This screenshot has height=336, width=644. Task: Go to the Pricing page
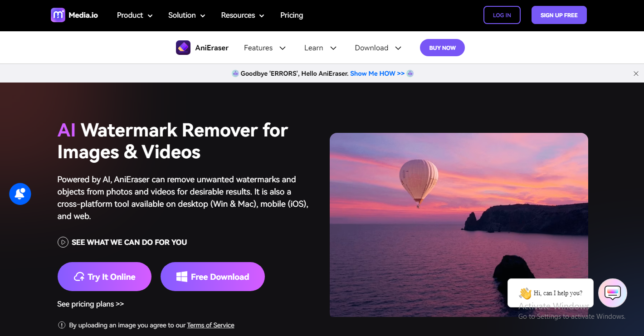coord(292,15)
